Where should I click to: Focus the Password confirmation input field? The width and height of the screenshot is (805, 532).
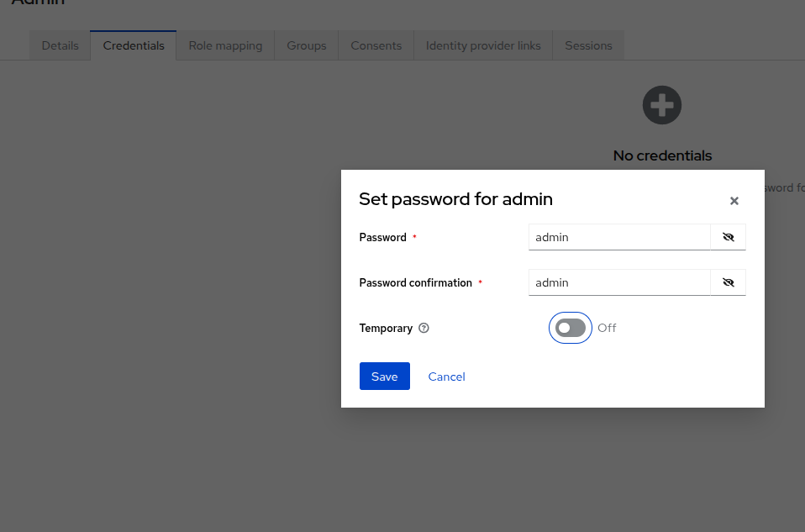619,282
